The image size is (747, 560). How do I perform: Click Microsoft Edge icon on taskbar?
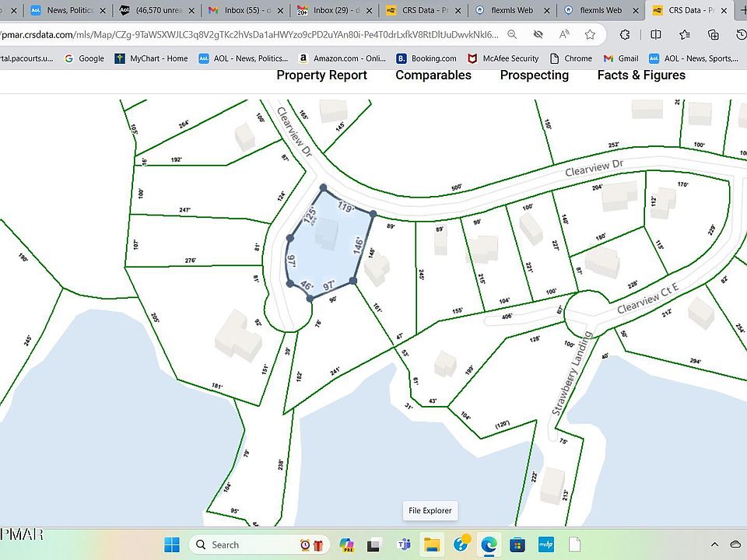coord(489,544)
